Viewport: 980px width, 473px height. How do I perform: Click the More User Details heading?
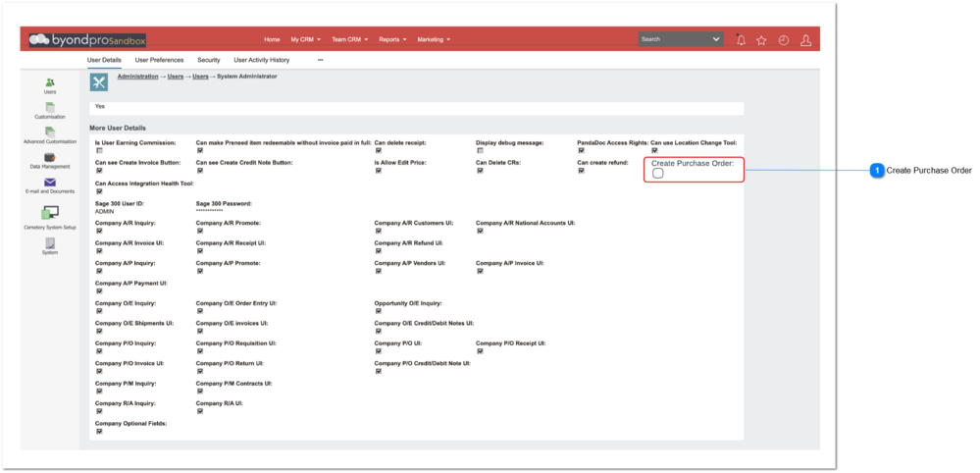[x=118, y=129]
